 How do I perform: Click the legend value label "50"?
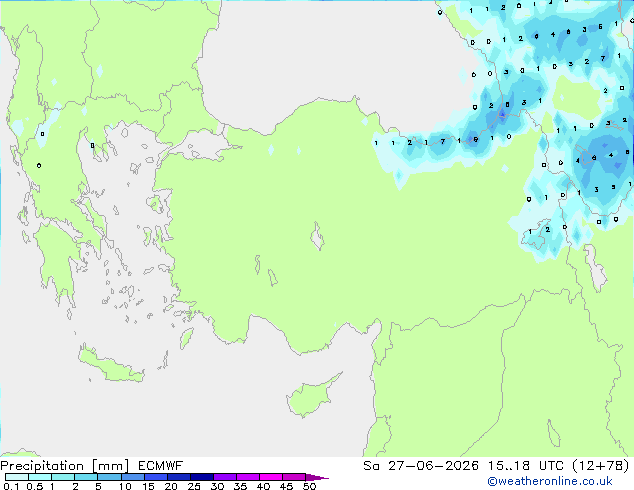[x=309, y=486]
